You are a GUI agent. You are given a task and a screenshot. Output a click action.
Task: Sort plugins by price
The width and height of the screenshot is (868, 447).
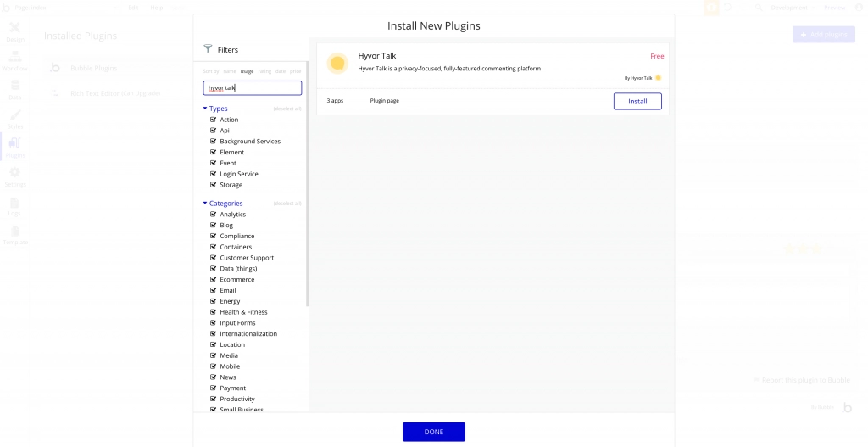tap(296, 71)
